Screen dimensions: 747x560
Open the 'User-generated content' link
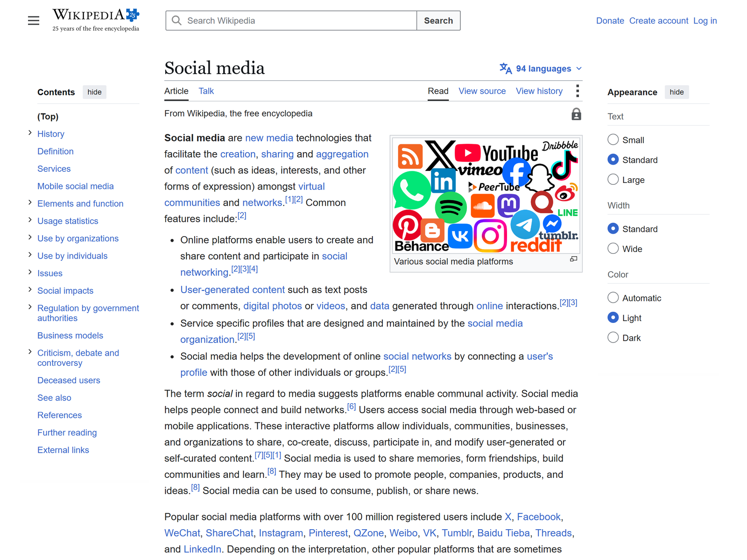(x=233, y=290)
